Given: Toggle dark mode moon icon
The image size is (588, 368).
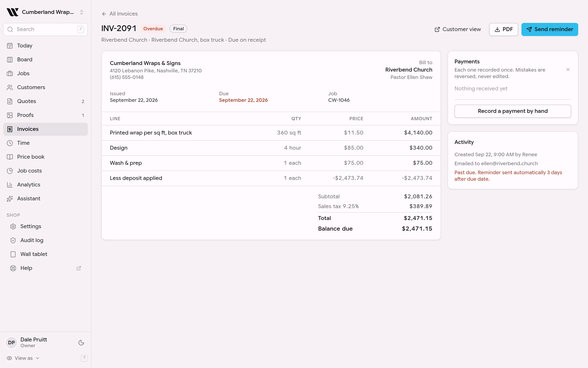Looking at the screenshot, I should (81, 342).
